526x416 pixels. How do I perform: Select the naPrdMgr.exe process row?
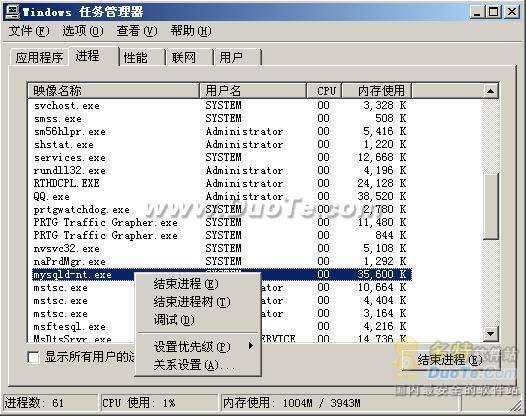coord(221,262)
